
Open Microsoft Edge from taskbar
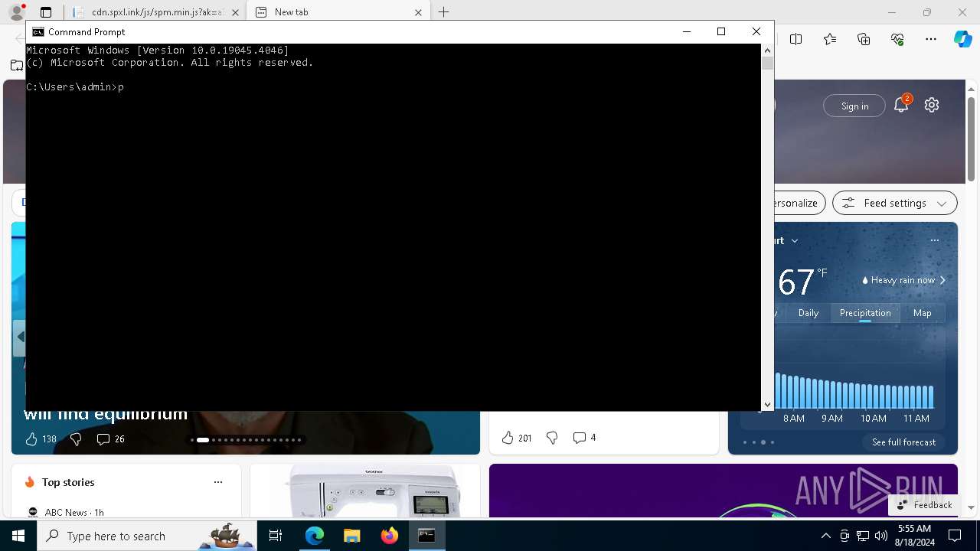[315, 536]
